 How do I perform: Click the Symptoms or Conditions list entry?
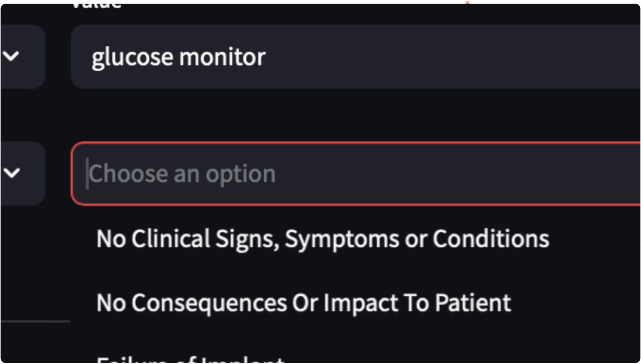pyautogui.click(x=323, y=239)
